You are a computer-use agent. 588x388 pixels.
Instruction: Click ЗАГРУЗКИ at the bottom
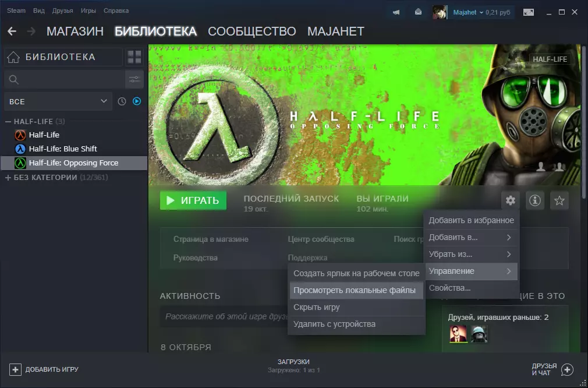tap(293, 362)
